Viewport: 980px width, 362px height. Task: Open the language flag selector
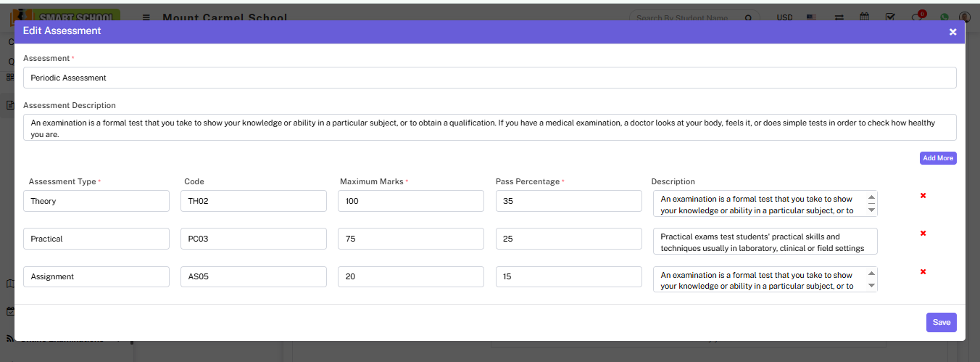point(811,17)
